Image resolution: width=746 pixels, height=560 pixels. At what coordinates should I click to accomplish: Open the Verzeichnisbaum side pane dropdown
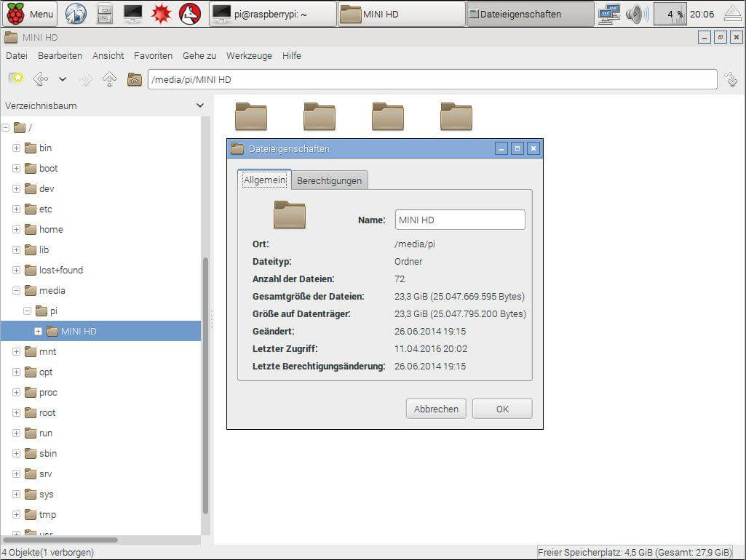tap(200, 106)
